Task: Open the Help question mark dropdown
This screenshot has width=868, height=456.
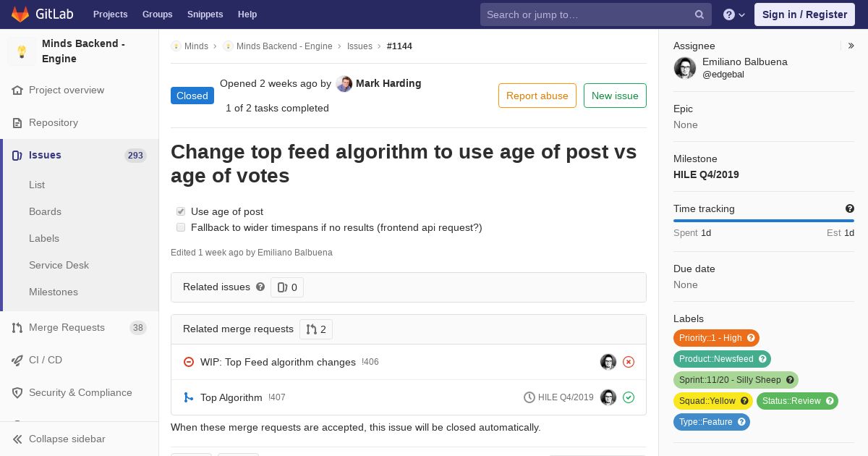Action: tap(734, 14)
